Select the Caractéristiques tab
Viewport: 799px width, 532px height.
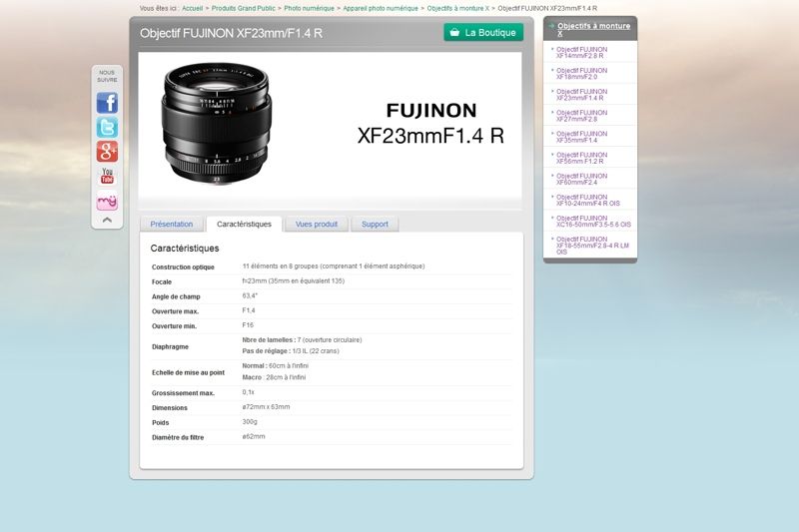[x=244, y=224]
